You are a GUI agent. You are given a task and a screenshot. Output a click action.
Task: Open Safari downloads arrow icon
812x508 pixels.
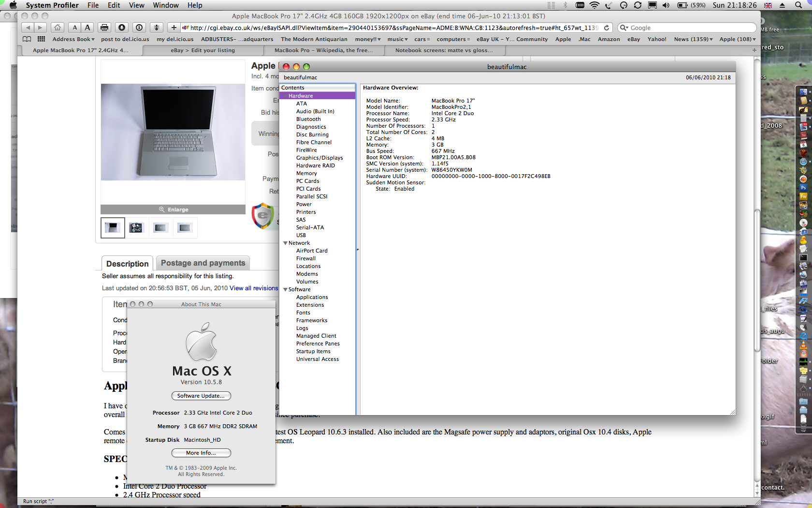[122, 28]
